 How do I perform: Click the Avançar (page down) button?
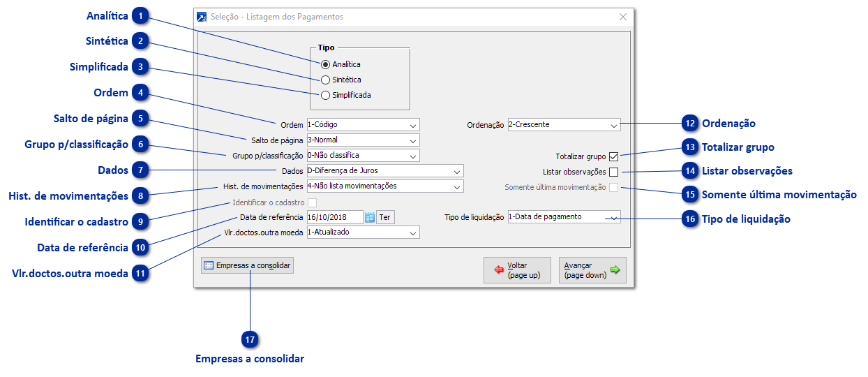pos(592,270)
